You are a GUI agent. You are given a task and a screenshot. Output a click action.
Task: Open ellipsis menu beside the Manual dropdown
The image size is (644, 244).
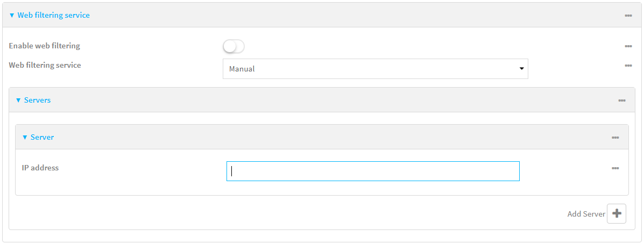[628, 66]
